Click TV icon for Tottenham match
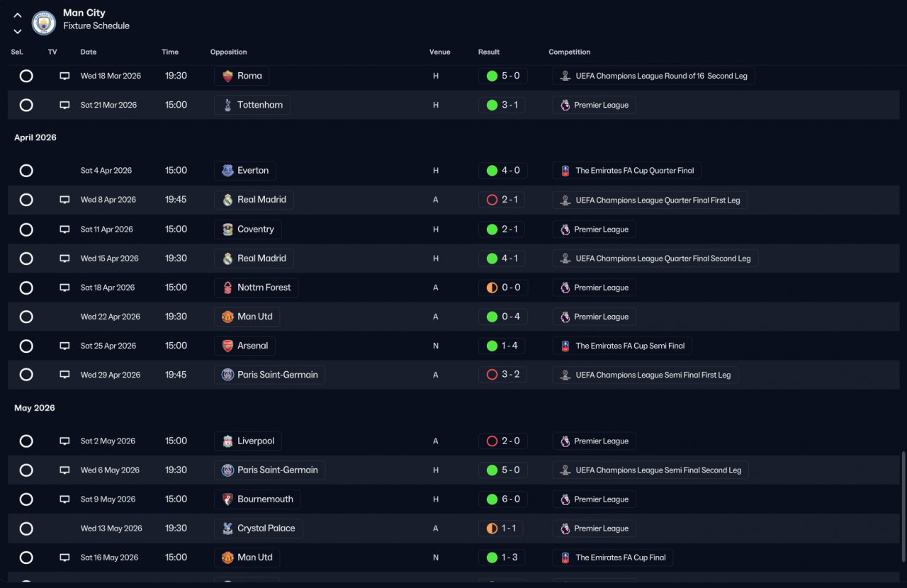 pos(64,105)
